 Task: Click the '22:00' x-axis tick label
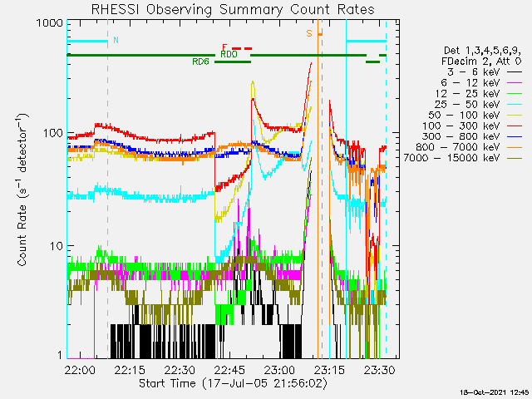tap(80, 370)
